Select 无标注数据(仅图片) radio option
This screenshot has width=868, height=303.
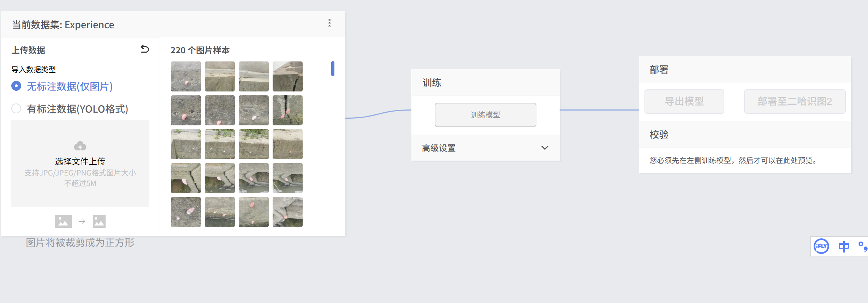[x=16, y=86]
